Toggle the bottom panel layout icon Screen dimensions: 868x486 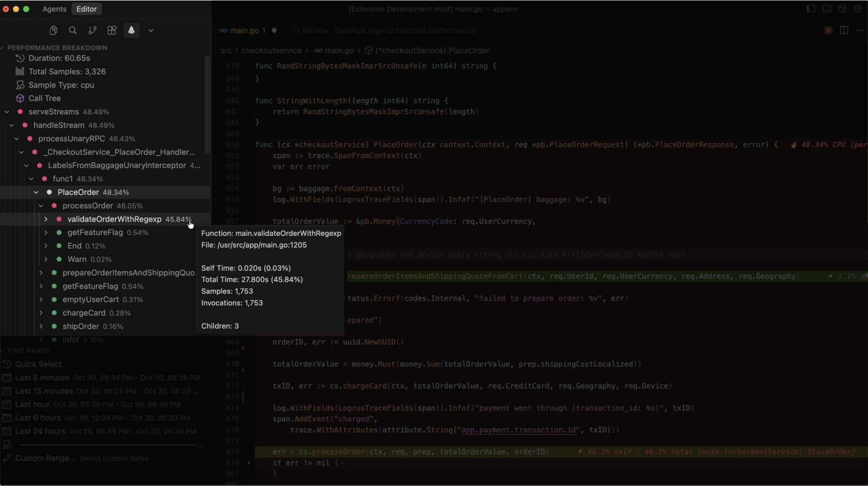[827, 9]
